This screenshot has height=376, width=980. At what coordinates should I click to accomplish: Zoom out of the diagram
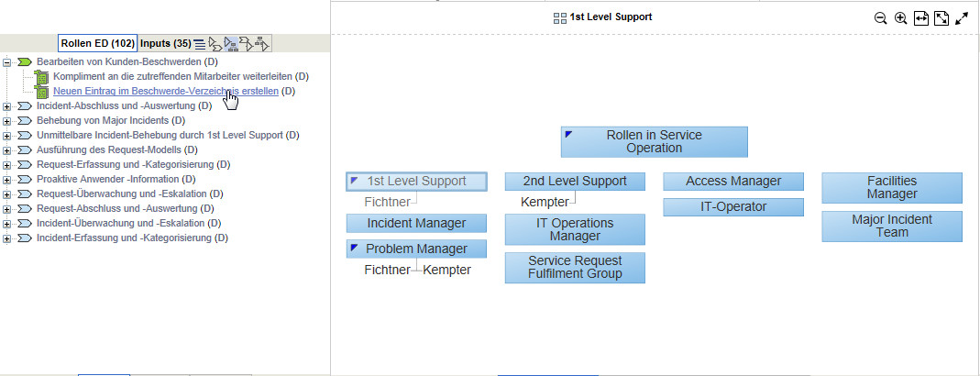pos(880,18)
